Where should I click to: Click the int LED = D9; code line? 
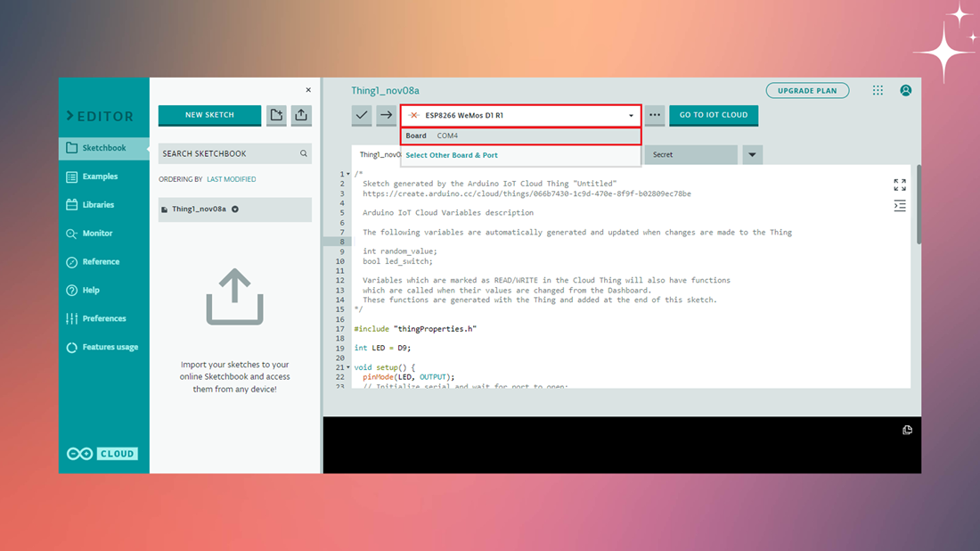382,349
